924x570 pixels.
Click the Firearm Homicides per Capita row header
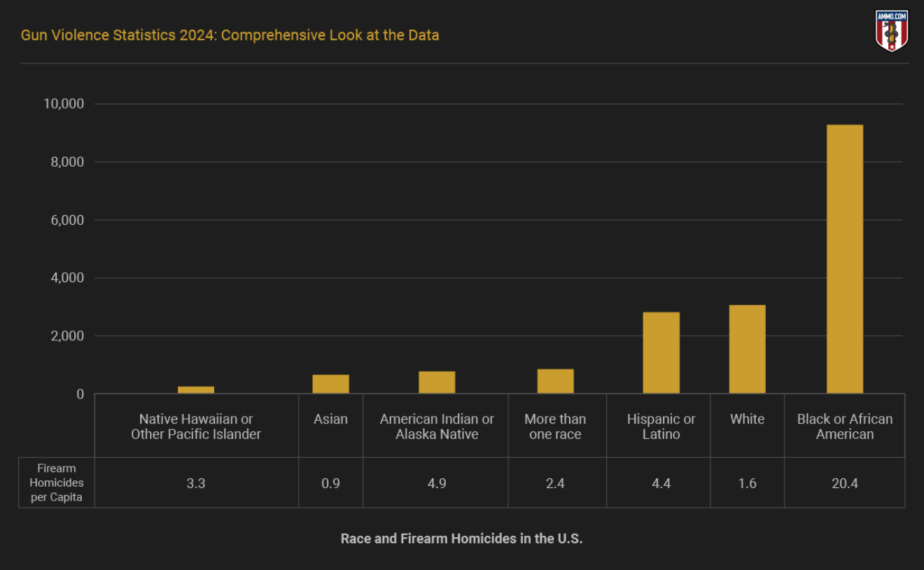(x=57, y=482)
